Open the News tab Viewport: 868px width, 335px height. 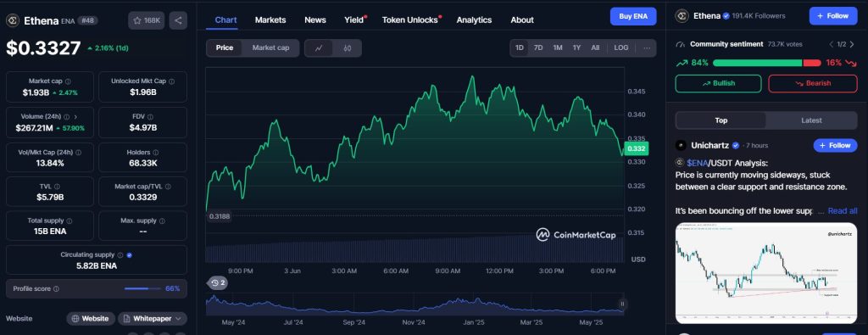tap(315, 20)
